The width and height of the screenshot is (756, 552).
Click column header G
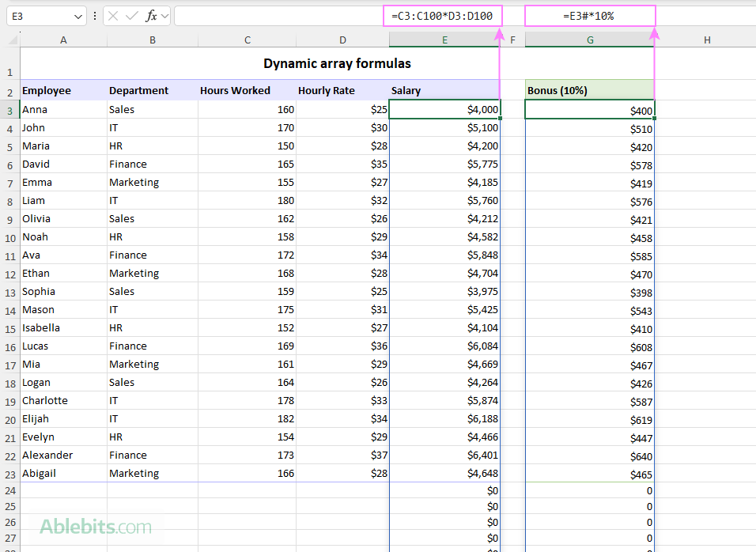(589, 40)
